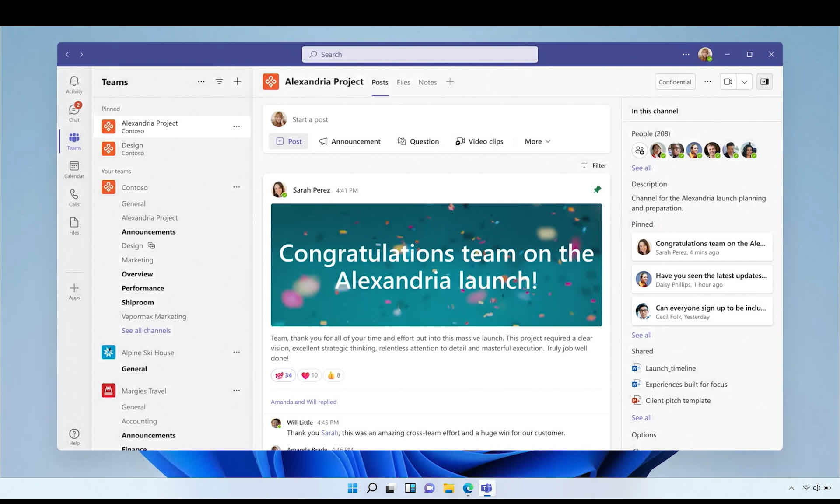
Task: Open Alexandria Project pinned item options
Action: point(237,126)
